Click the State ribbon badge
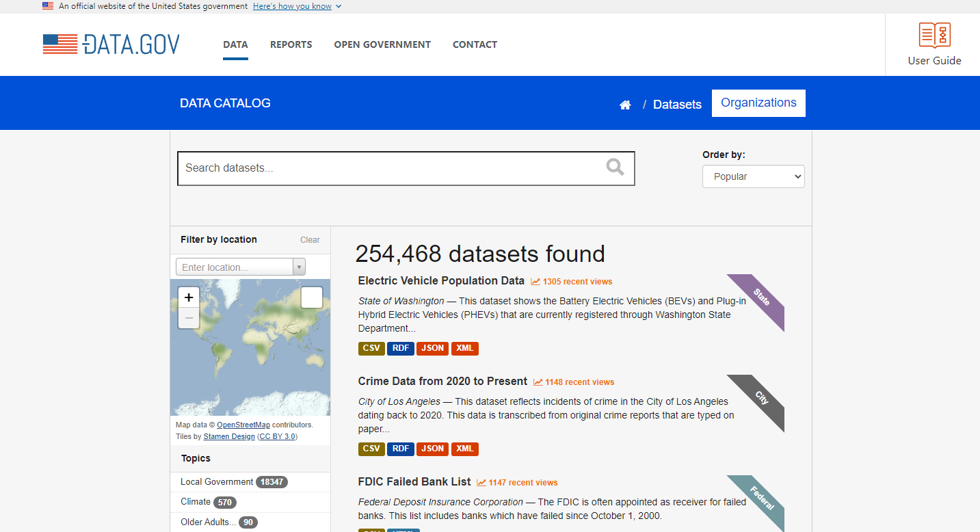 (x=759, y=300)
